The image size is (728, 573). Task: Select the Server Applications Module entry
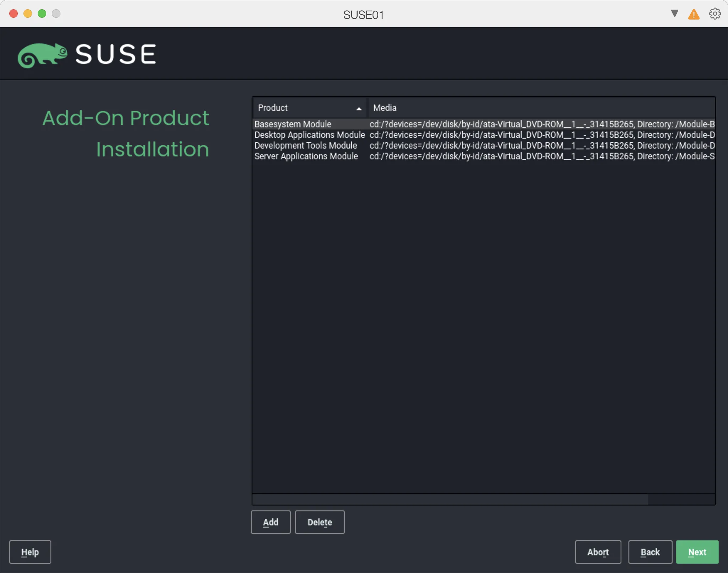[x=306, y=156]
